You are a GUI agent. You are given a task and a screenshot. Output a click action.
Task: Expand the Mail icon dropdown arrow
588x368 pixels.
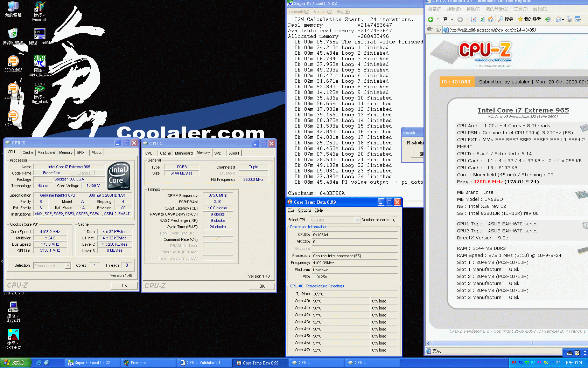coord(563,20)
